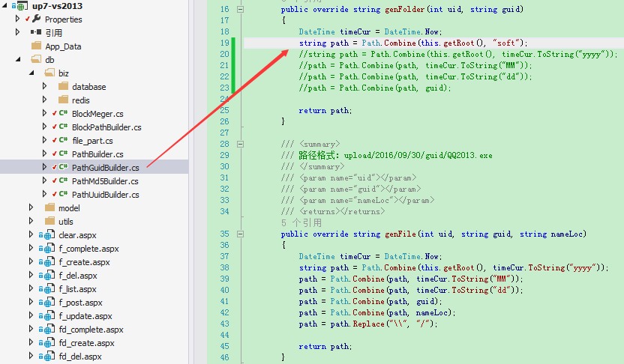Click the C# icon of BlockMeger.cs
The image size is (624, 364).
click(63, 113)
